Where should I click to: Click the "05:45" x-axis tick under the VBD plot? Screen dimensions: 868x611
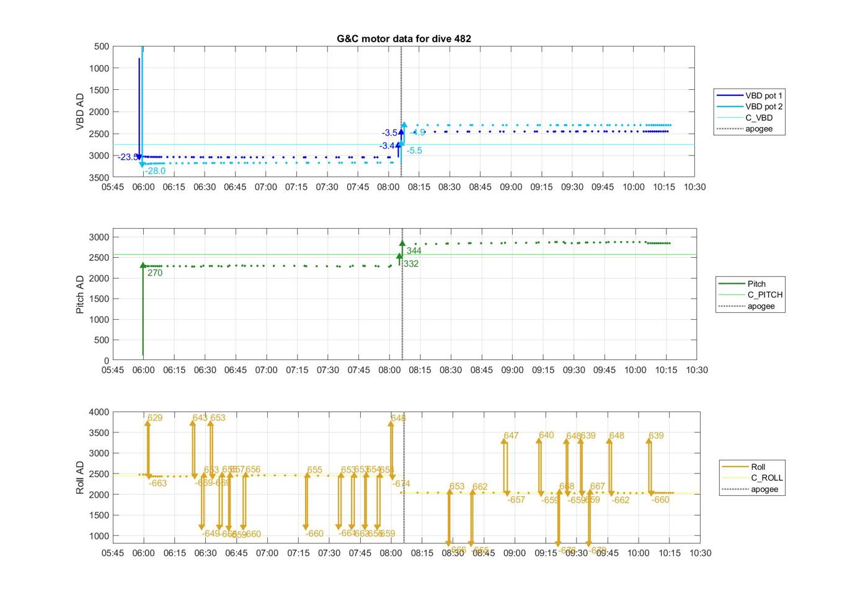click(x=113, y=187)
